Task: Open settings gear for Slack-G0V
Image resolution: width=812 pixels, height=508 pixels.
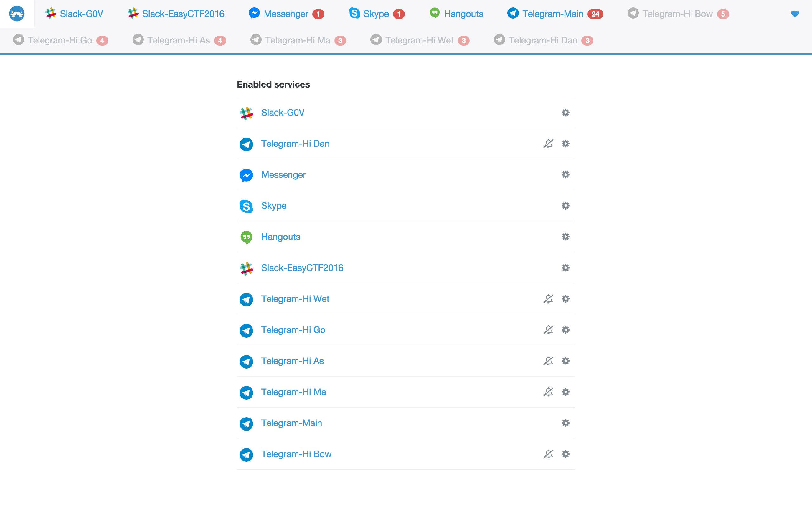Action: pos(565,112)
